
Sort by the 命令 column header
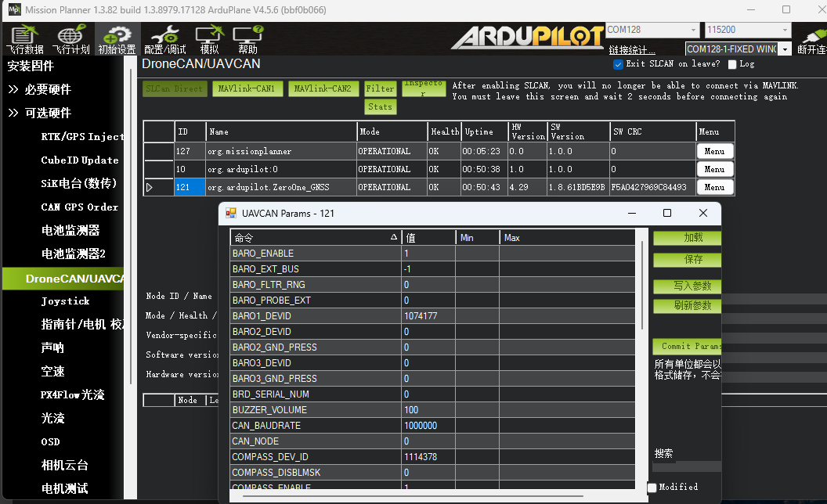coord(316,238)
